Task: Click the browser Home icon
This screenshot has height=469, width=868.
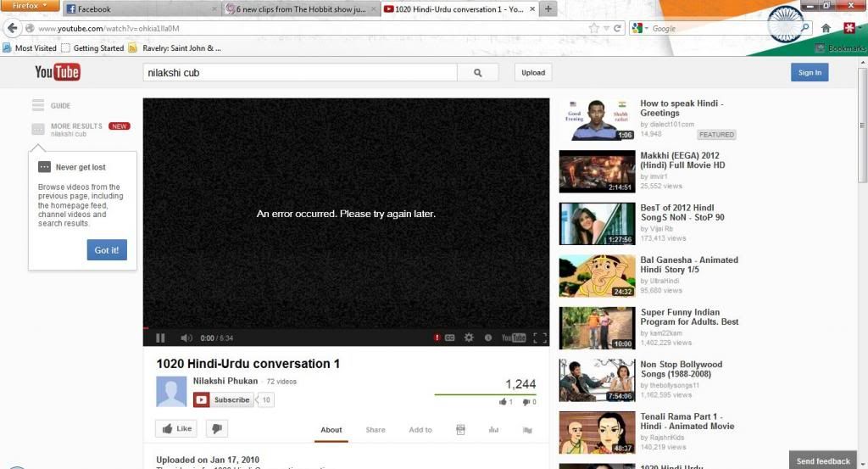Action: click(x=826, y=28)
